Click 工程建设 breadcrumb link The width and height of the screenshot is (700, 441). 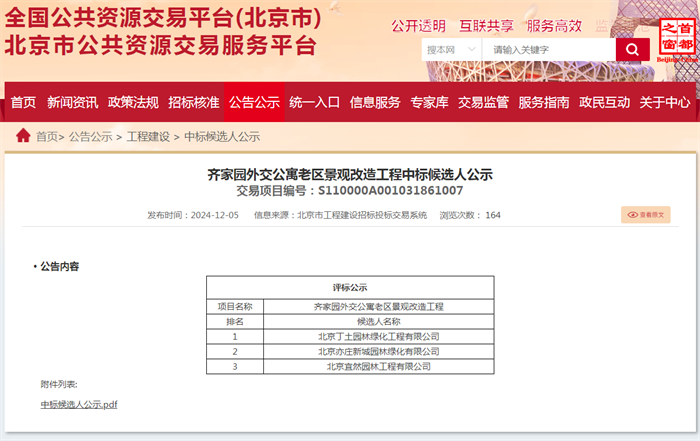[x=148, y=137]
